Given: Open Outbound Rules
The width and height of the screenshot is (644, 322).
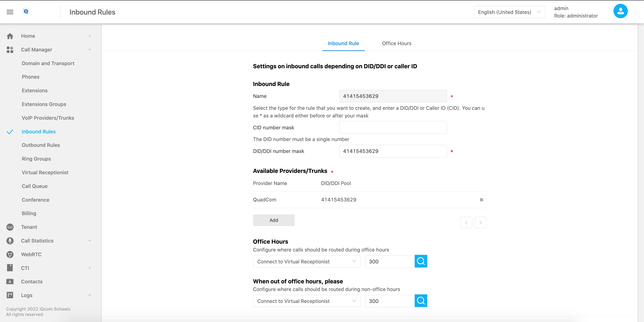Looking at the screenshot, I should pos(41,145).
